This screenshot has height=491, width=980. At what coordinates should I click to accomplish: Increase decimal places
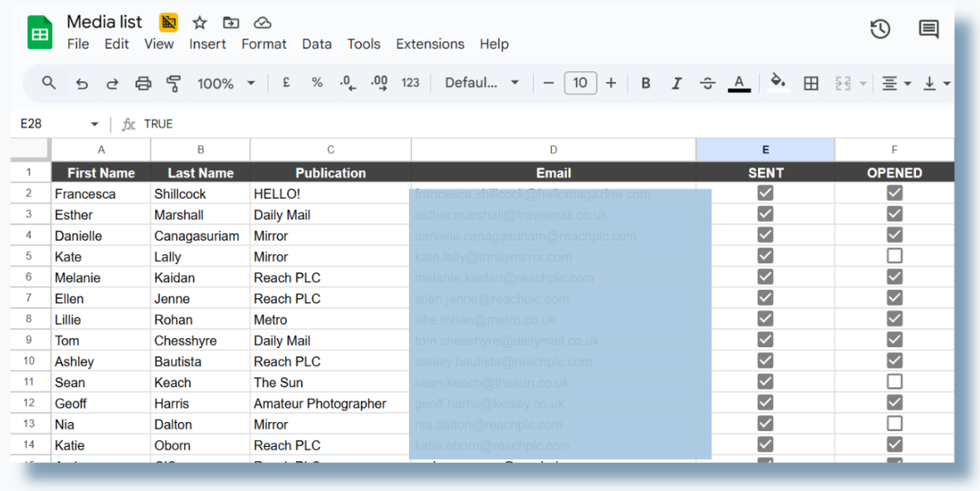tap(379, 83)
